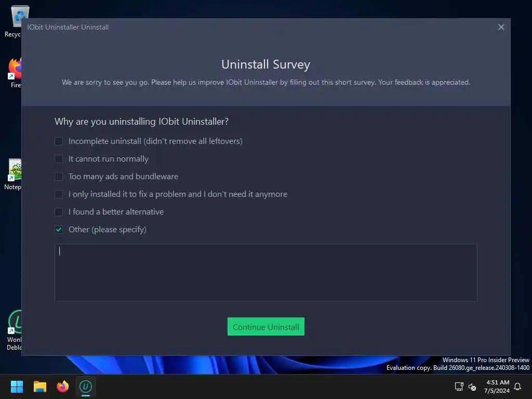532x399 pixels.
Task: Enable "Too many ads and bundleware" option
Action: (59, 177)
